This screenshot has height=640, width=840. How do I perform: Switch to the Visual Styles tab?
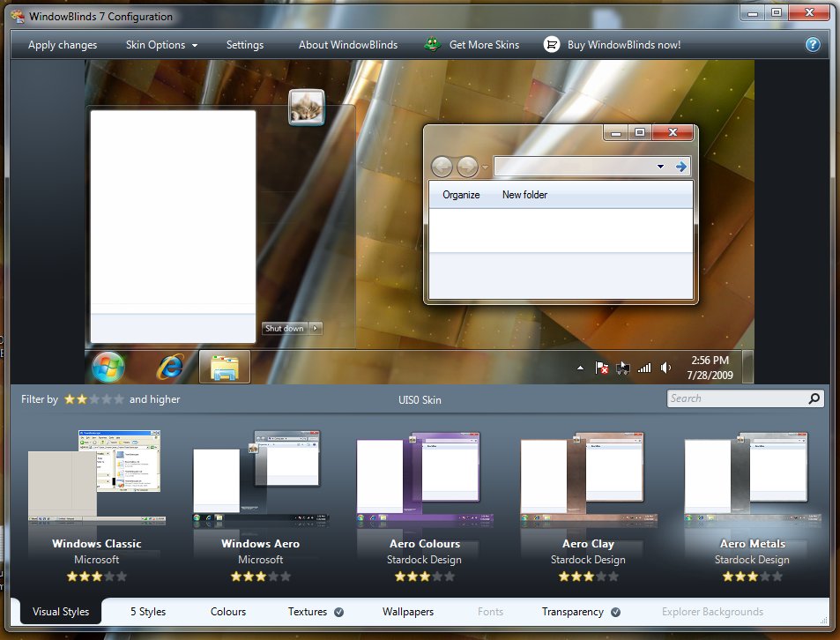61,612
